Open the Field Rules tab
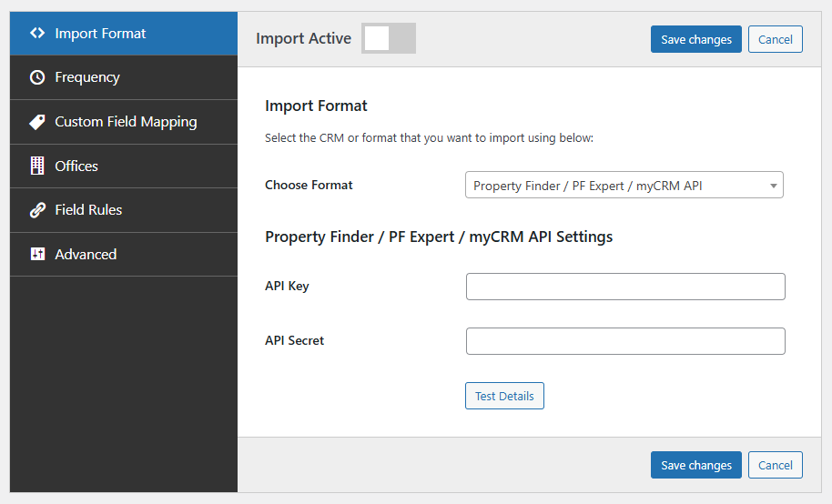Image resolution: width=832 pixels, height=504 pixels. tap(124, 210)
